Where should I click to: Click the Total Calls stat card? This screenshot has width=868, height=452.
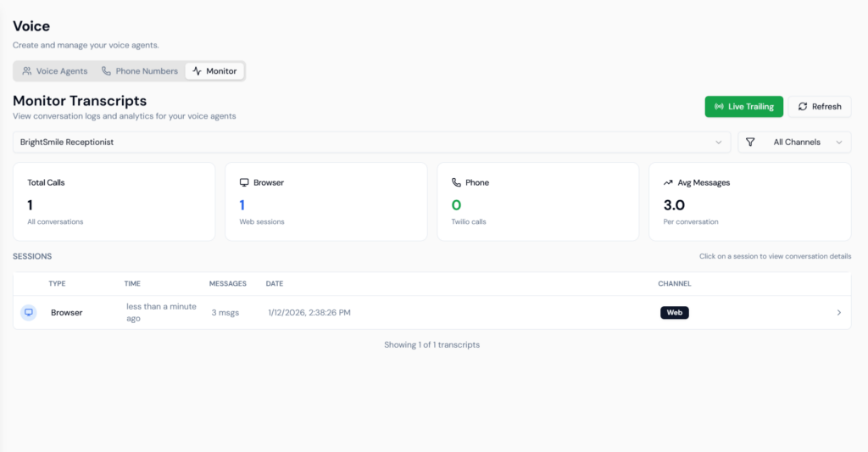tap(114, 203)
